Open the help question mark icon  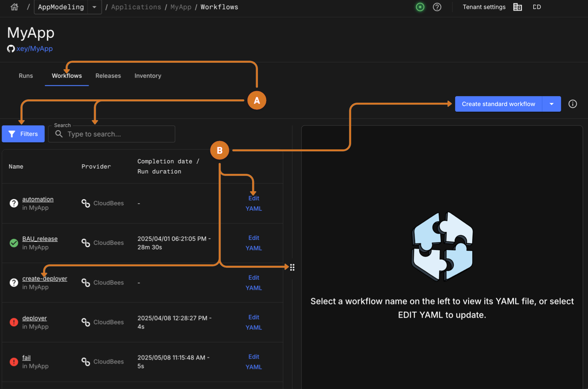tap(437, 7)
